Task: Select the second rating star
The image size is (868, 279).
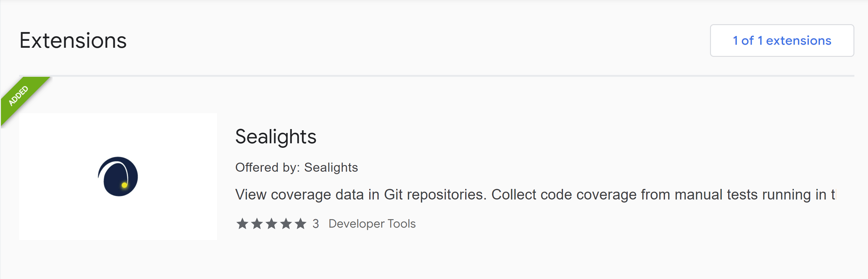Action: [257, 224]
